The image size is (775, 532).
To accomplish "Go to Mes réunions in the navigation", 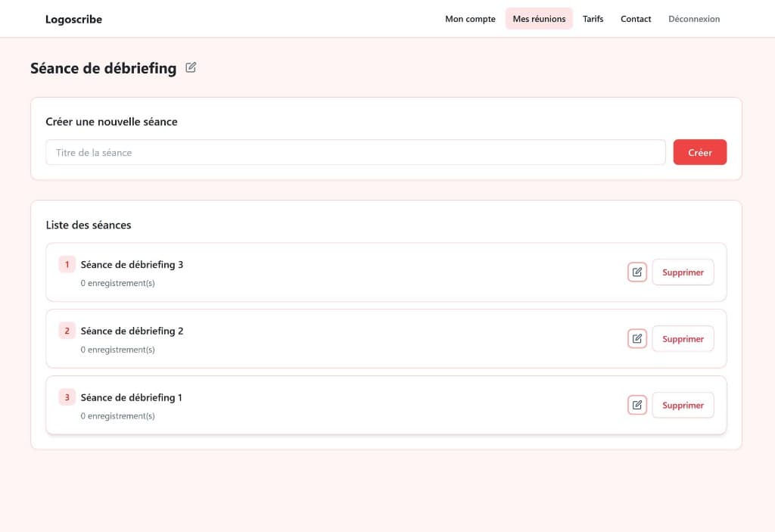I will click(539, 19).
